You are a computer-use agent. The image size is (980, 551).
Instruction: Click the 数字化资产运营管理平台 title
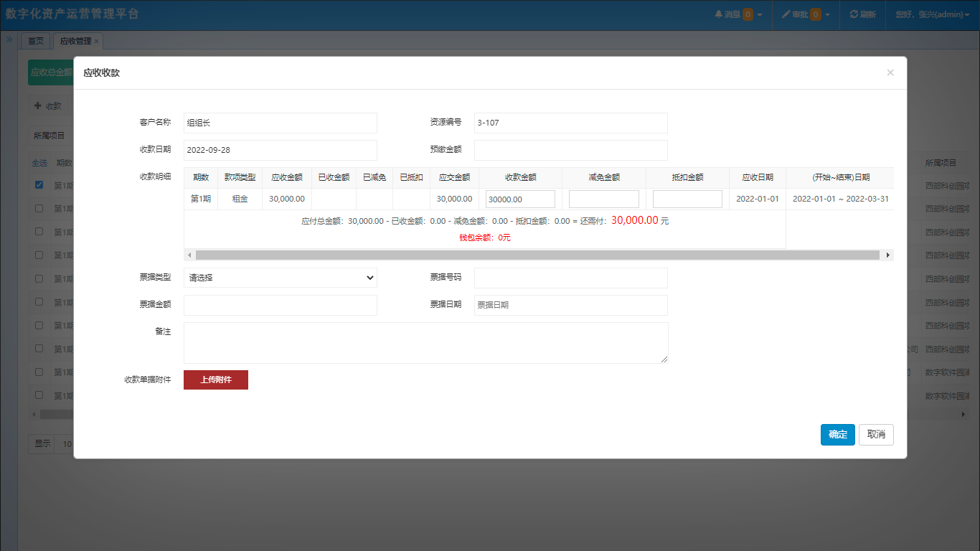coord(72,14)
